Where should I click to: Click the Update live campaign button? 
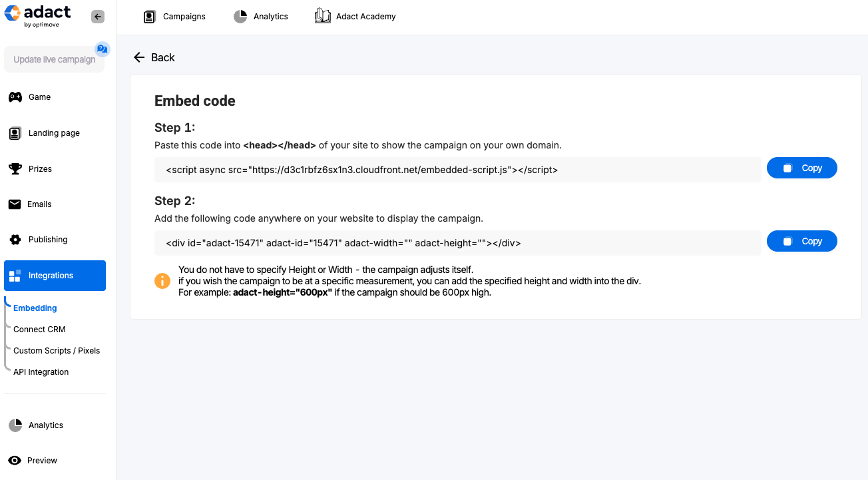click(55, 59)
